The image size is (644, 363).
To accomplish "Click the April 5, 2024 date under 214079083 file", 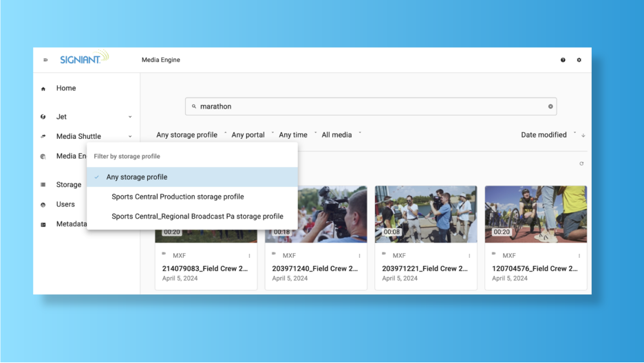I will tap(180, 278).
